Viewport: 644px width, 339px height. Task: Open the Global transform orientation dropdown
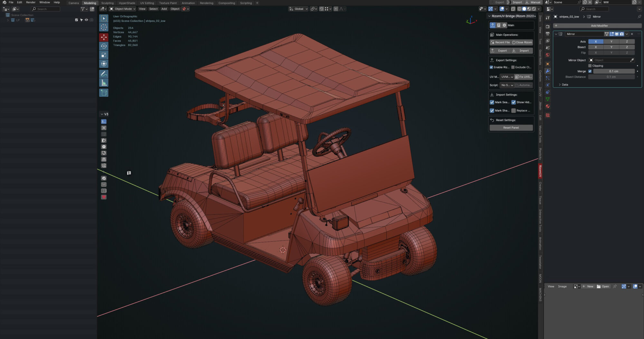tap(298, 9)
